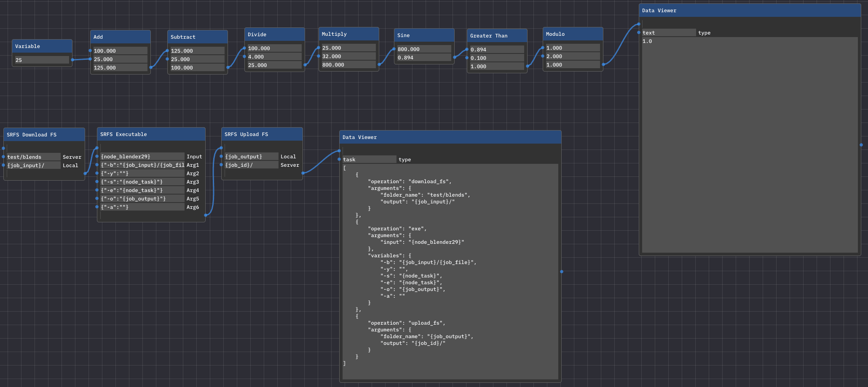Click the Variable node's output port
The width and height of the screenshot is (868, 387).
click(x=72, y=60)
